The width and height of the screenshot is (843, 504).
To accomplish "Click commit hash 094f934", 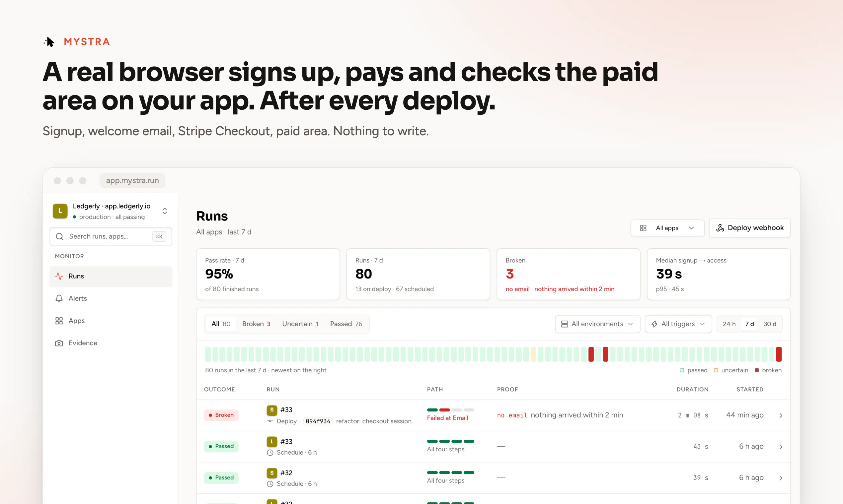I will click(x=318, y=421).
